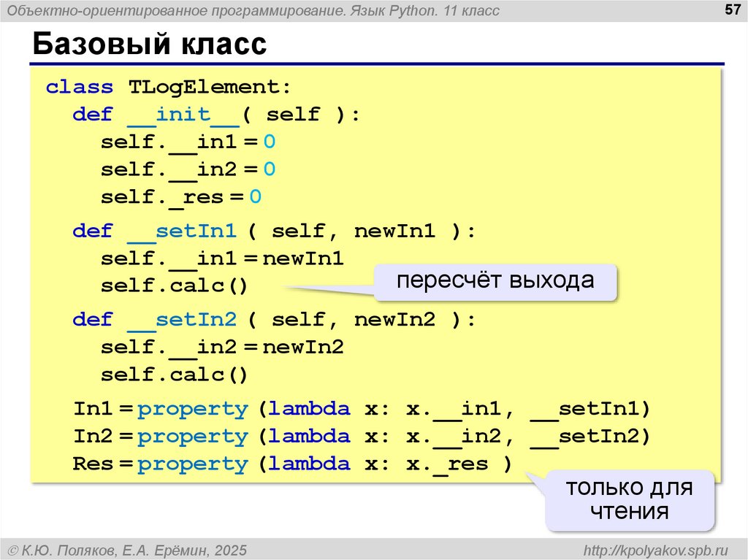The image size is (748, 560).
Task: Click the "пересчёт выхода" callout
Action: tap(496, 281)
